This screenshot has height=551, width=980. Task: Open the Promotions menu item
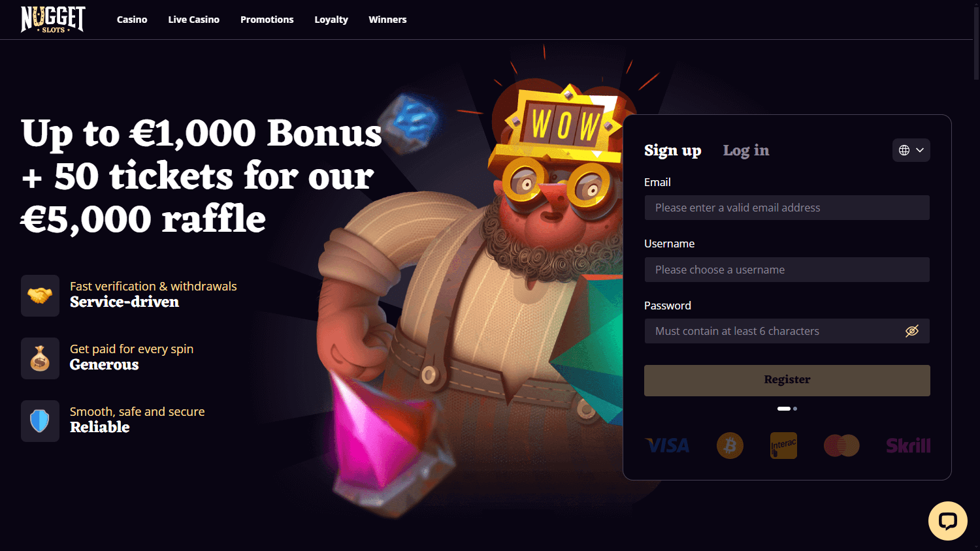(267, 20)
